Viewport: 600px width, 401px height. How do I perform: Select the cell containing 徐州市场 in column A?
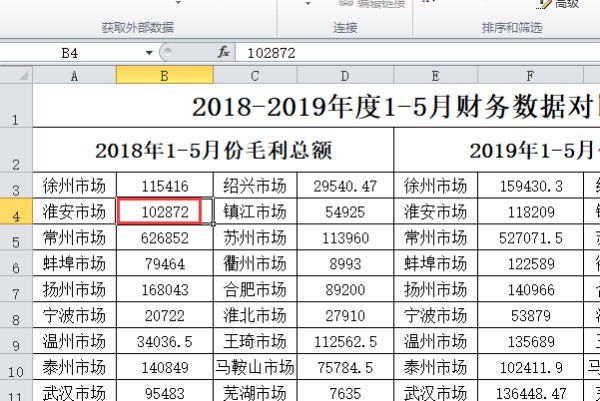(74, 185)
